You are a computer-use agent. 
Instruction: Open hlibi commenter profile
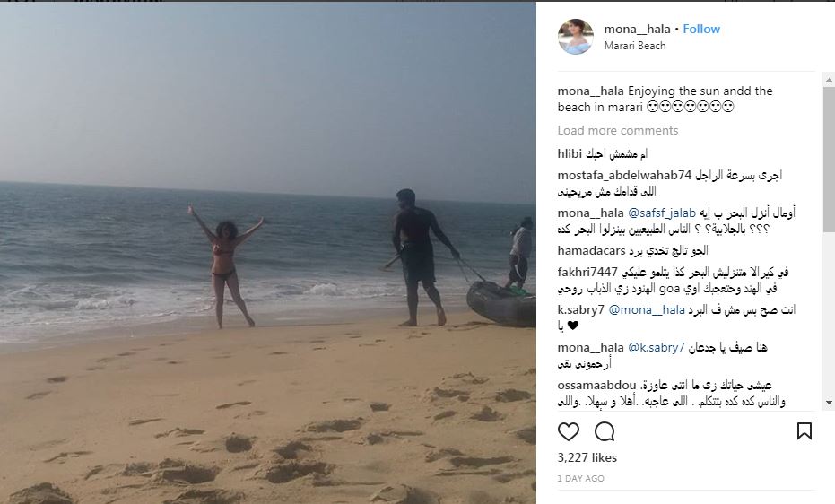pos(570,154)
